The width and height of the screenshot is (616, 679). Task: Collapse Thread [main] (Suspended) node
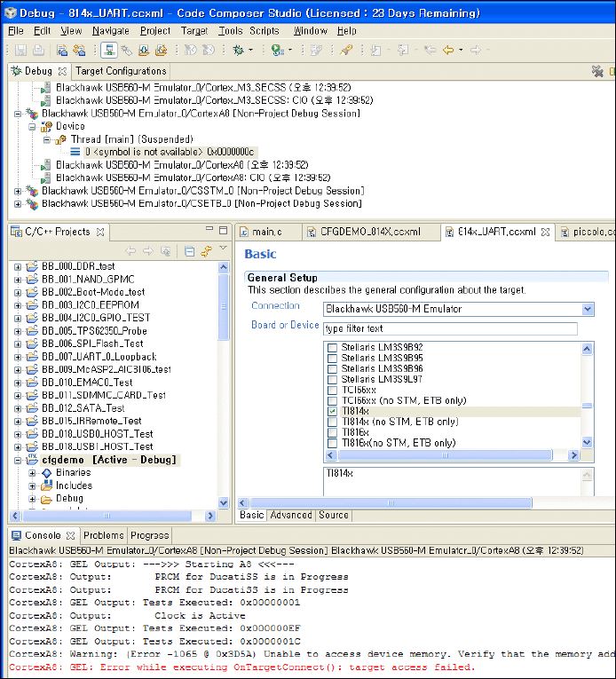46,140
